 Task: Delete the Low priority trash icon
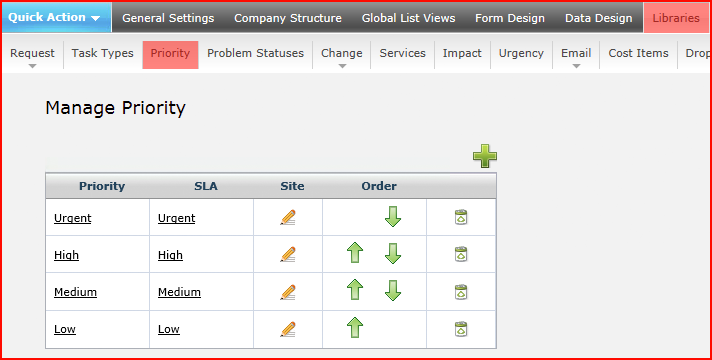(461, 329)
